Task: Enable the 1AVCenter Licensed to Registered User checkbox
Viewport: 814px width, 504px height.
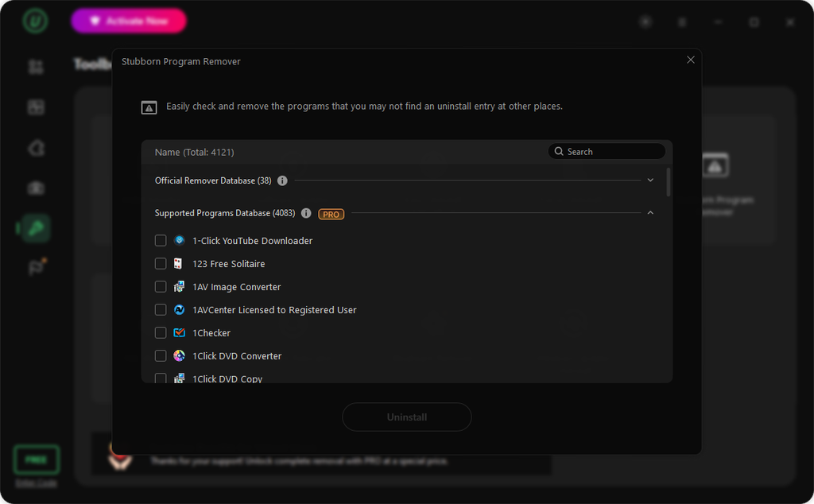Action: (161, 310)
